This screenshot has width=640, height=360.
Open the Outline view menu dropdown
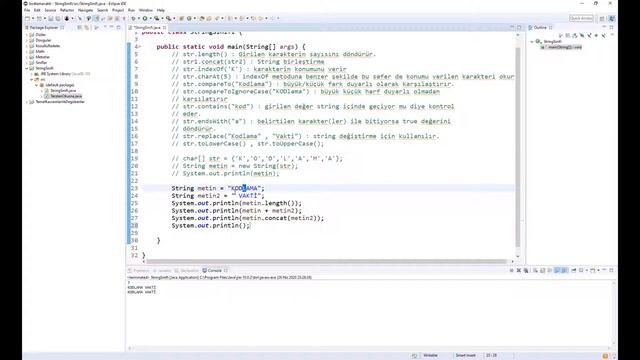612,35
